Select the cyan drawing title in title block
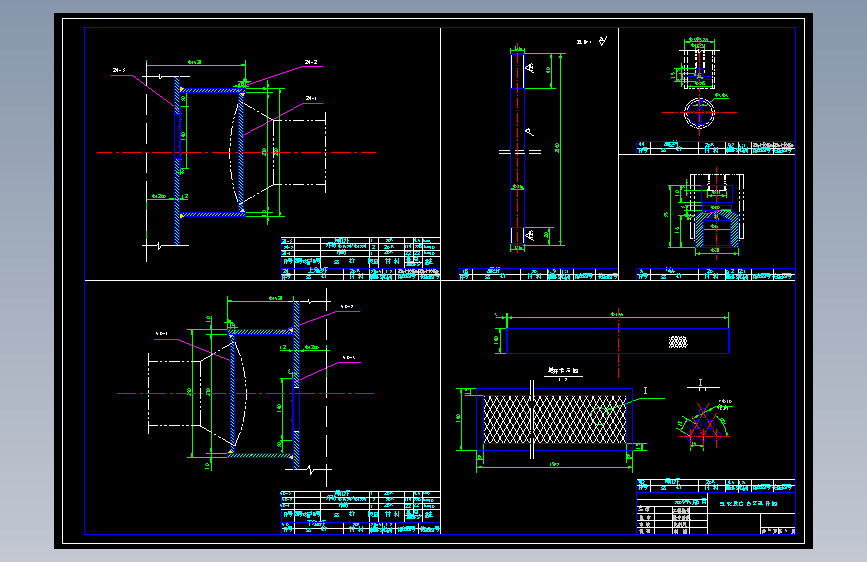The width and height of the screenshot is (867, 562). pos(748,503)
